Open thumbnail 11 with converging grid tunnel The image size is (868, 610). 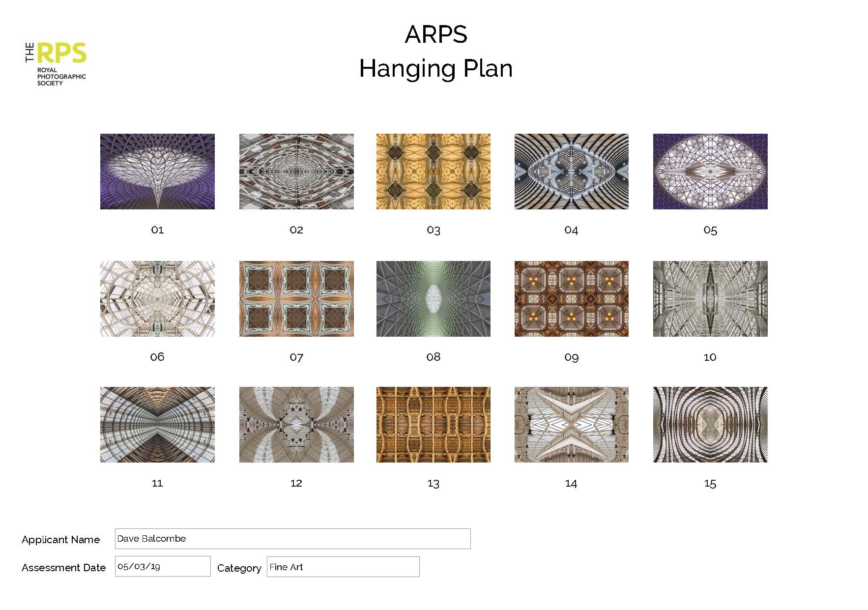click(x=157, y=425)
